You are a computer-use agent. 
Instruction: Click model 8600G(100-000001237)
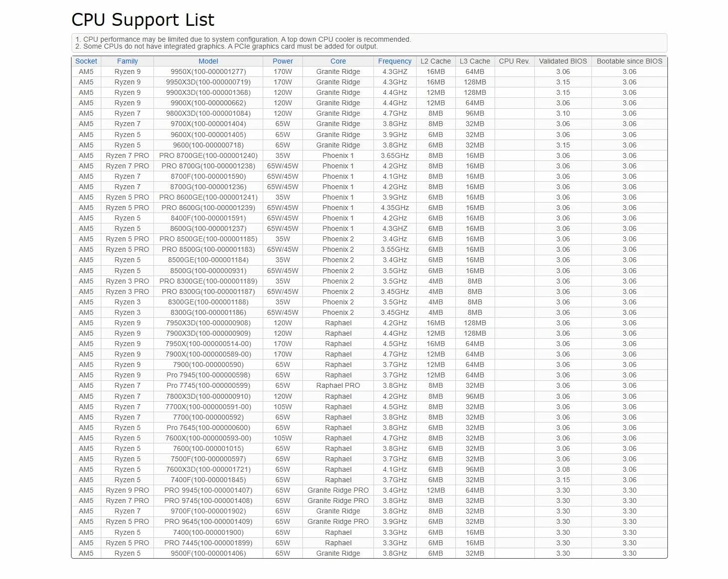208,228
